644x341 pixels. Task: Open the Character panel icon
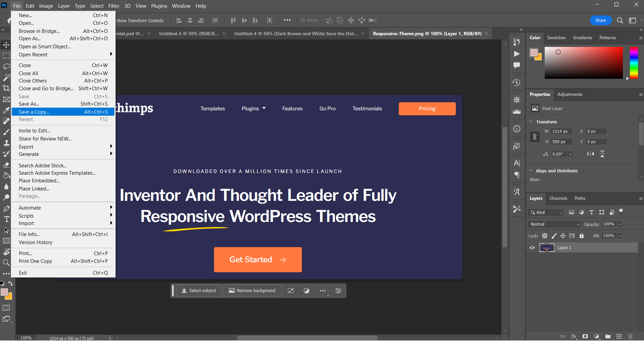[x=517, y=163]
